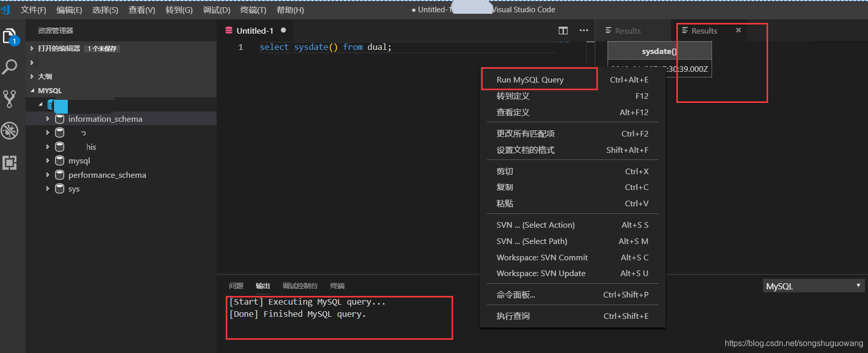Screen dimensions: 868x353
Task: Open the Search activity bar icon
Action: pyautogui.click(x=10, y=67)
